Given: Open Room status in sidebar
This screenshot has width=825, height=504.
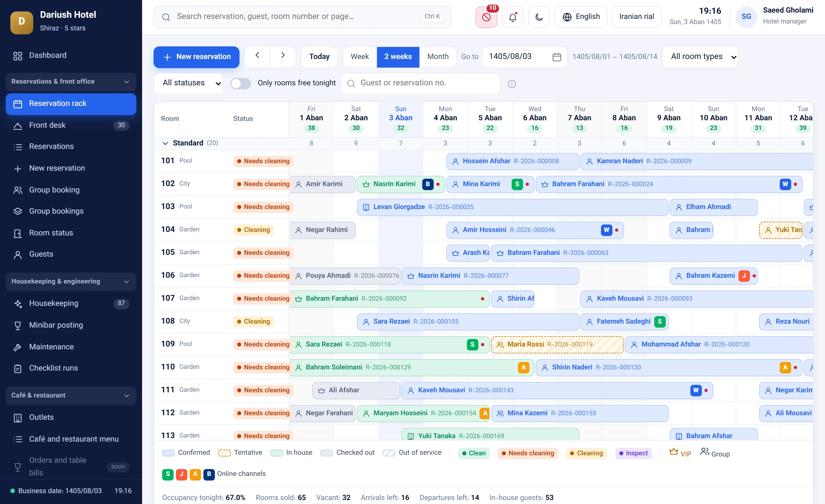Looking at the screenshot, I should click(71, 233).
